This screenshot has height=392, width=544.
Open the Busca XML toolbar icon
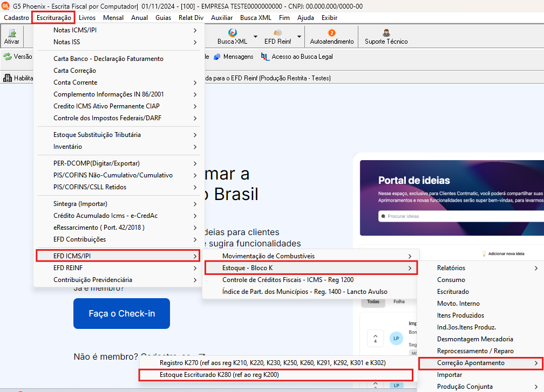[x=233, y=33]
